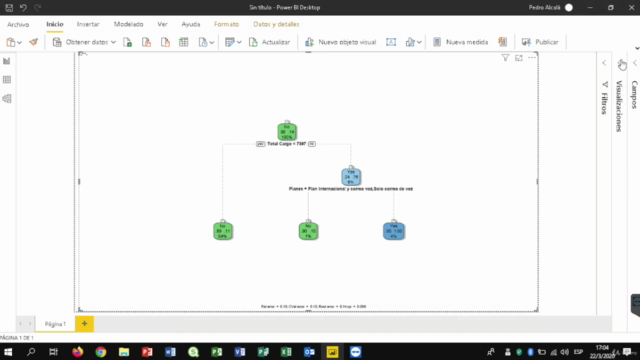The image size is (640, 360).
Task: Click the Pedro Alcalá account name
Action: pyautogui.click(x=544, y=7)
